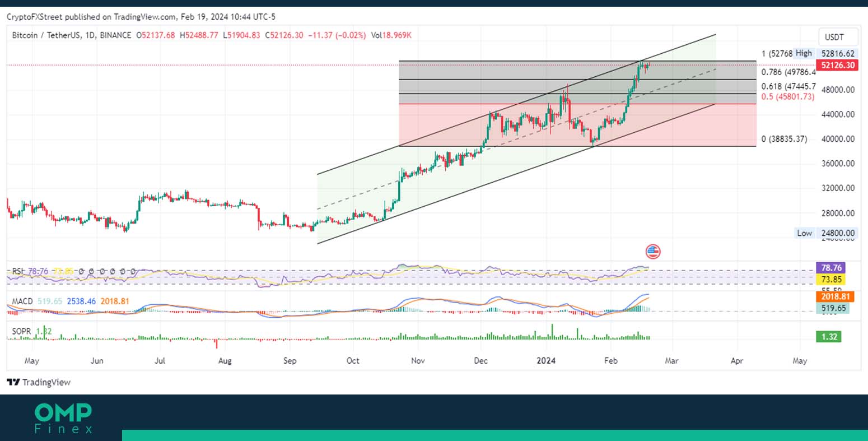Click the 2024 label on the time axis
The width and height of the screenshot is (868, 441).
[x=546, y=360]
